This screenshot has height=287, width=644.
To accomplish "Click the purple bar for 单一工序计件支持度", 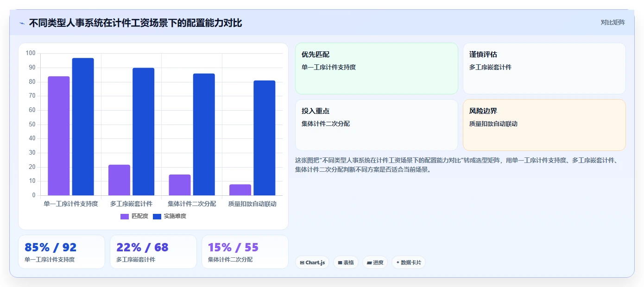I will (59, 136).
